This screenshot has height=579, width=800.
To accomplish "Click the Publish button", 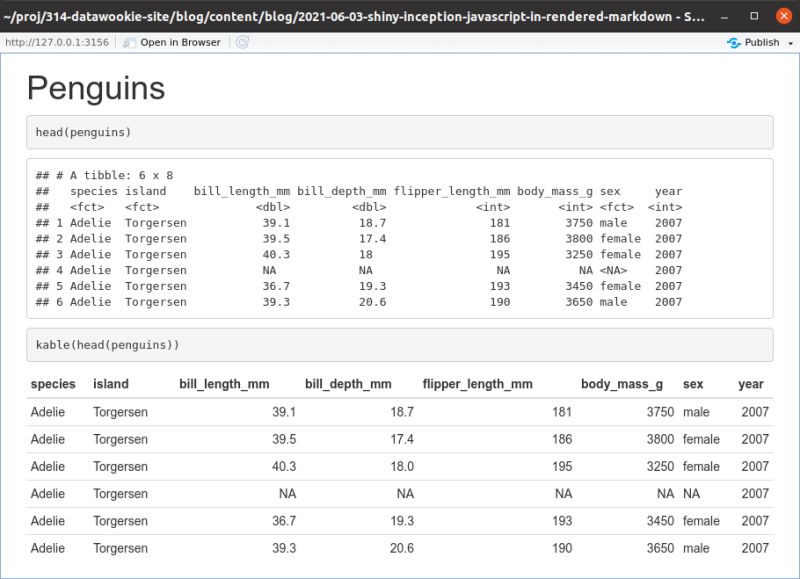I will click(762, 42).
